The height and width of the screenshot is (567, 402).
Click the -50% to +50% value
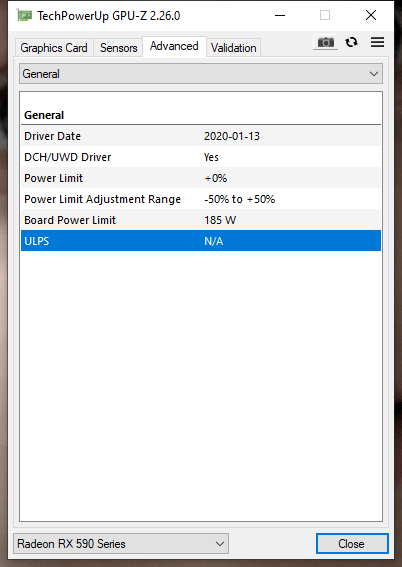tap(239, 199)
